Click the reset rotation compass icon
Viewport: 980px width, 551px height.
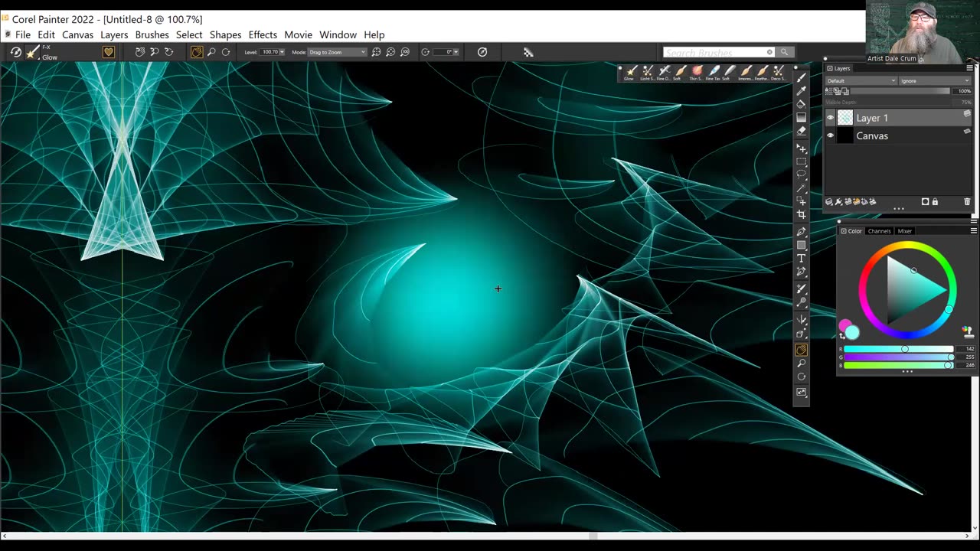pos(482,52)
